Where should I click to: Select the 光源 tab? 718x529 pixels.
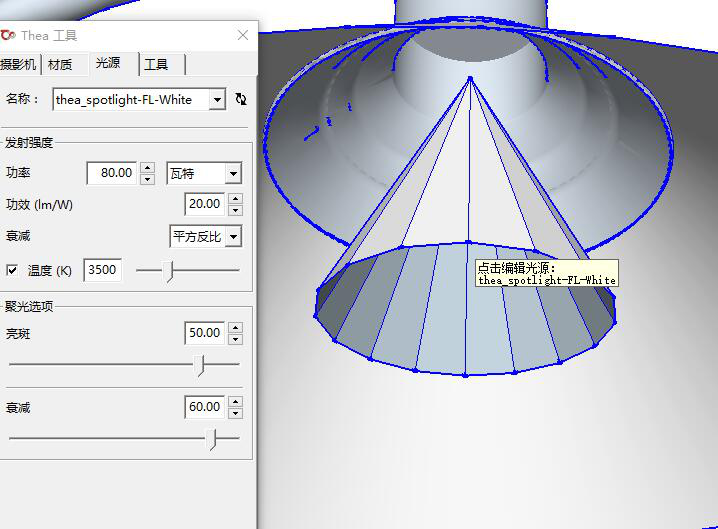(108, 63)
